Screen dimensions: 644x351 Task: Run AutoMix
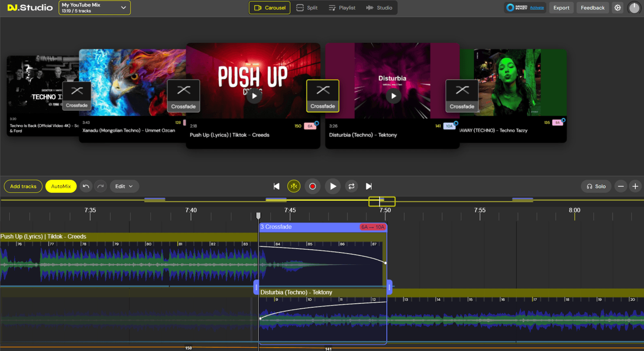click(61, 186)
